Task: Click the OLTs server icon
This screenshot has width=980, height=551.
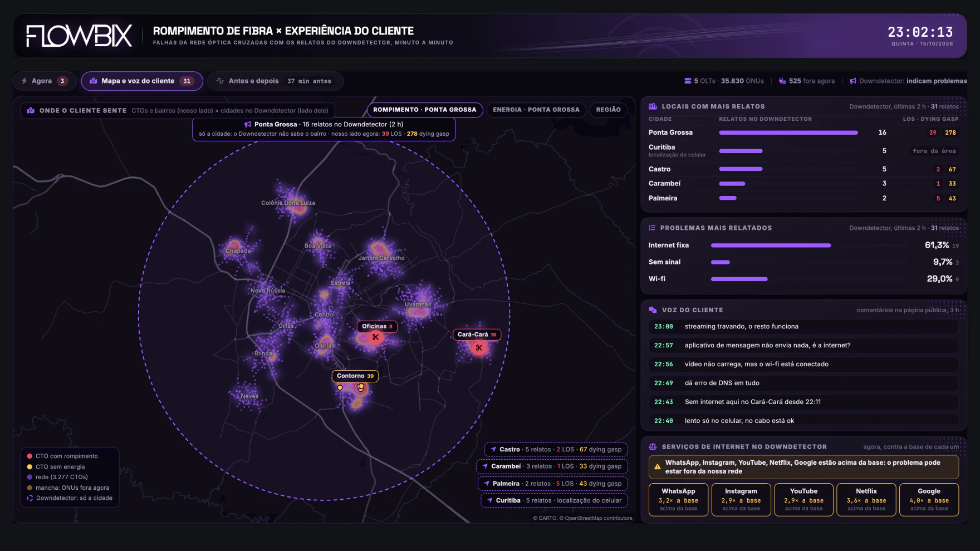Action: 688,81
